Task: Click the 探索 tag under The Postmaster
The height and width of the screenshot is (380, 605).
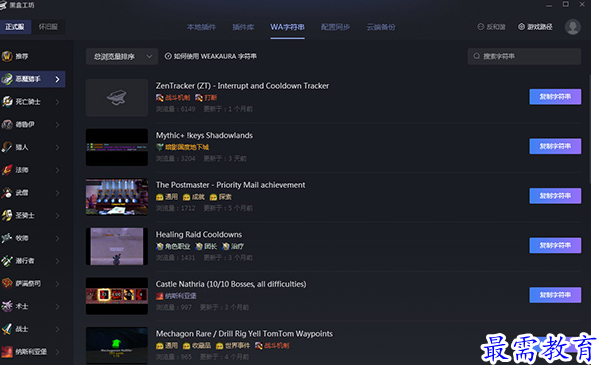Action: [220, 197]
